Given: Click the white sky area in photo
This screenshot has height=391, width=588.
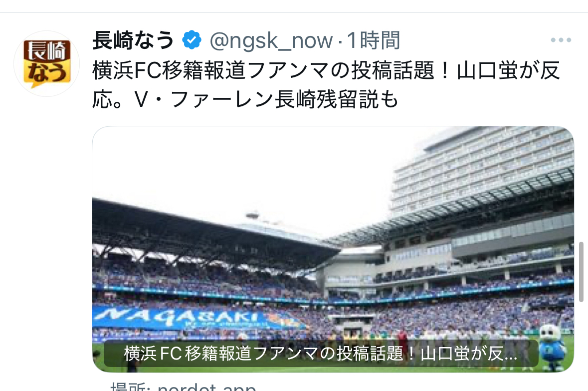Looking at the screenshot, I should click(x=240, y=165).
